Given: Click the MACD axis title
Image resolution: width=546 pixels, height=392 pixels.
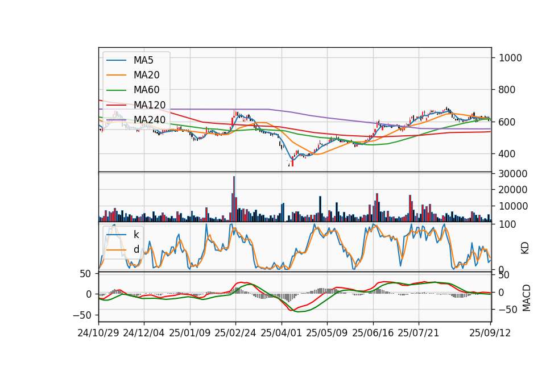Looking at the screenshot, I should 527,298.
